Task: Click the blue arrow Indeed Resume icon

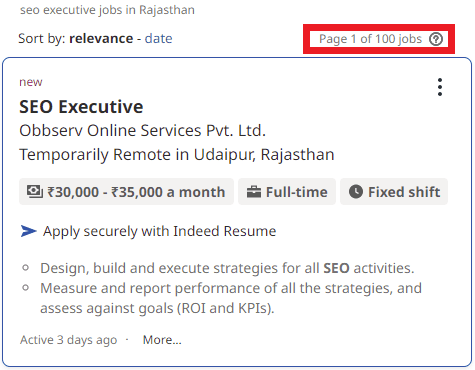Action: (x=28, y=231)
